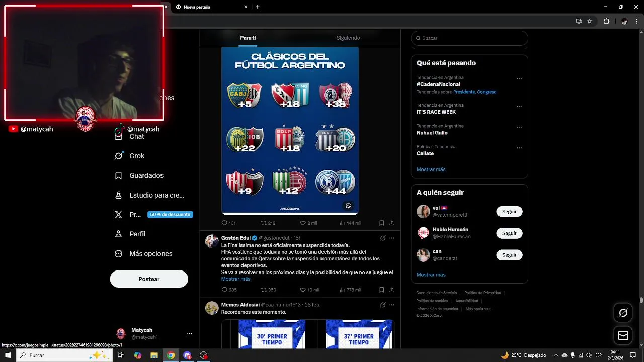
Task: Follow can @canderzt
Action: [x=509, y=255]
